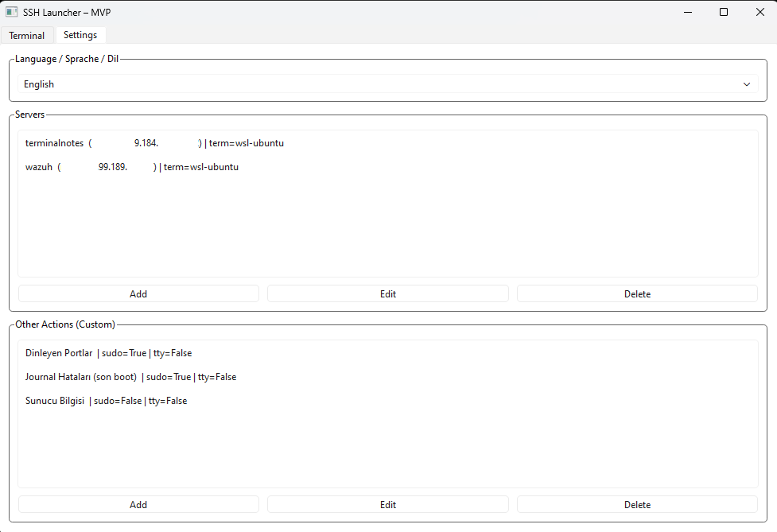Close the SSH Launcher window
The image size is (777, 532).
(759, 12)
